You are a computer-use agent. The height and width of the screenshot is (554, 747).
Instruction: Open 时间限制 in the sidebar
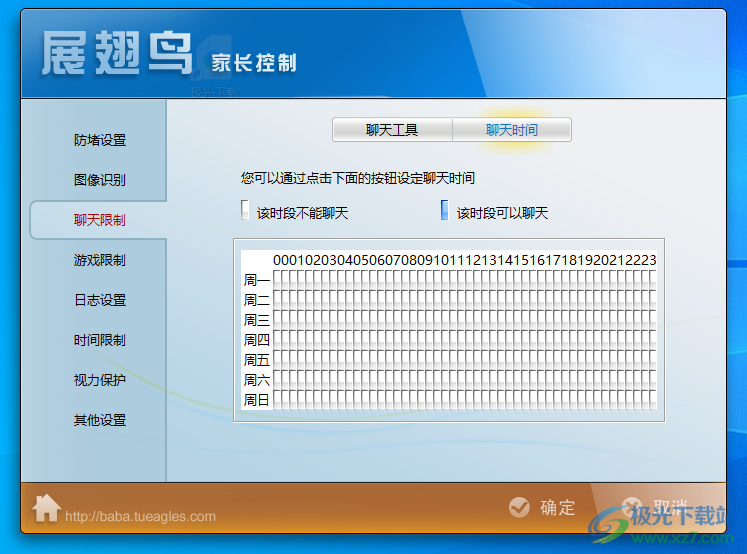[99, 340]
